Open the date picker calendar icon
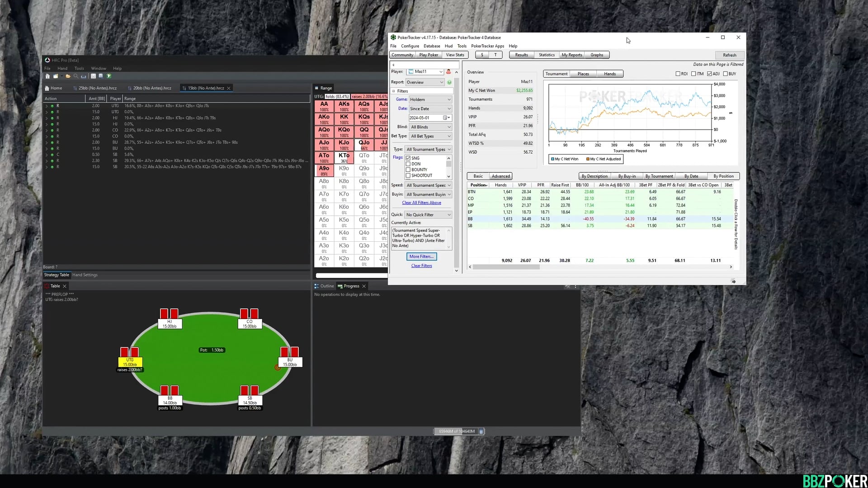 [445, 118]
